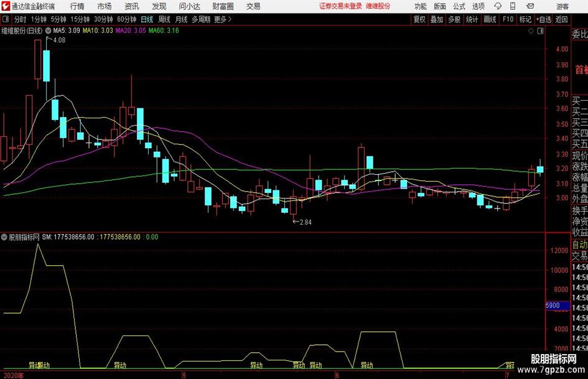This screenshot has height=379, width=588.
Task: Click the MA20: 3.05 label
Action: 131,30
